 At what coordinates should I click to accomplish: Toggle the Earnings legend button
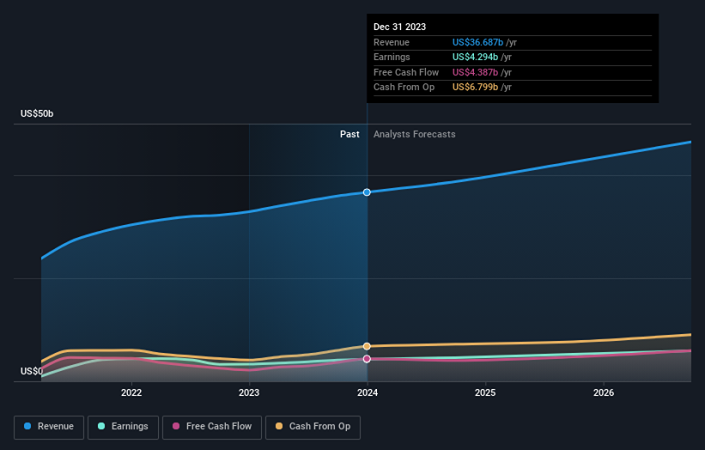[123, 427]
